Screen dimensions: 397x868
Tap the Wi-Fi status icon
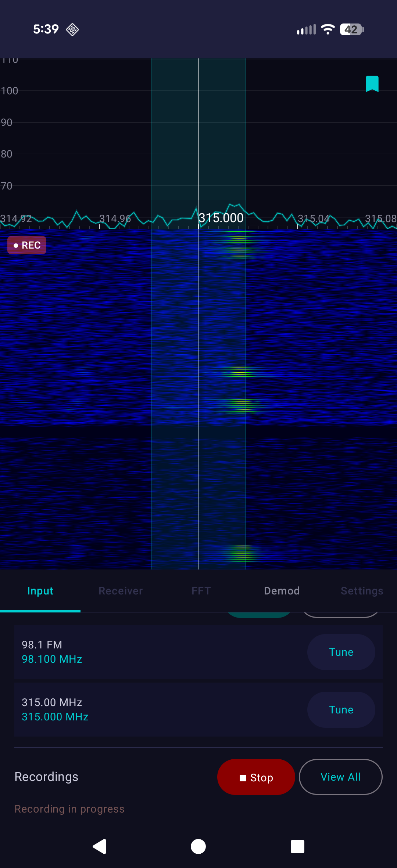point(328,29)
